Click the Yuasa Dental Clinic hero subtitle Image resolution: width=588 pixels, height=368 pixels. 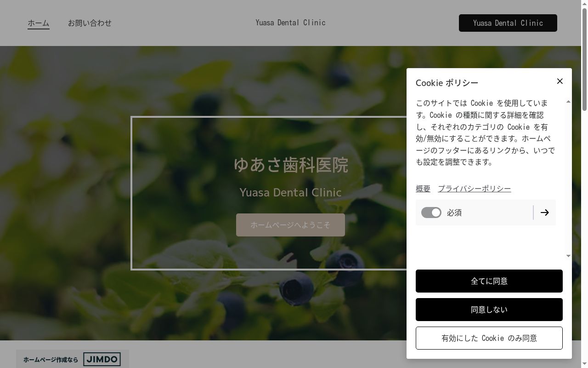tap(290, 192)
